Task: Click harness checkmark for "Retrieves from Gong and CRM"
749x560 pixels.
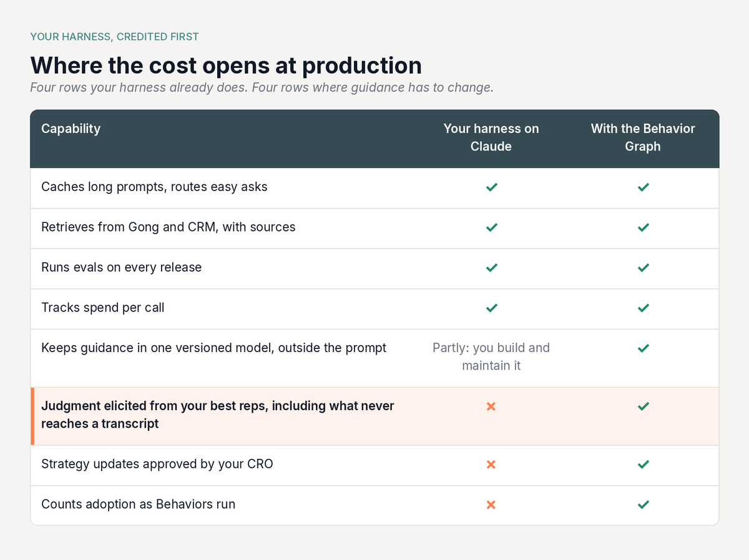Action: (x=491, y=227)
